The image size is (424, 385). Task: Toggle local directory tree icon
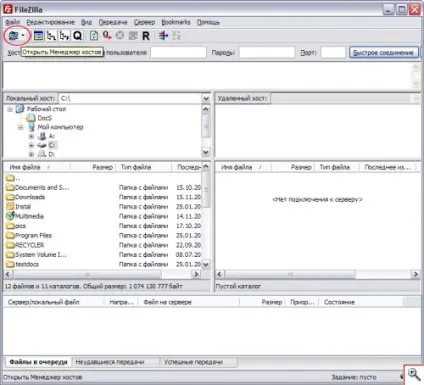pos(51,36)
